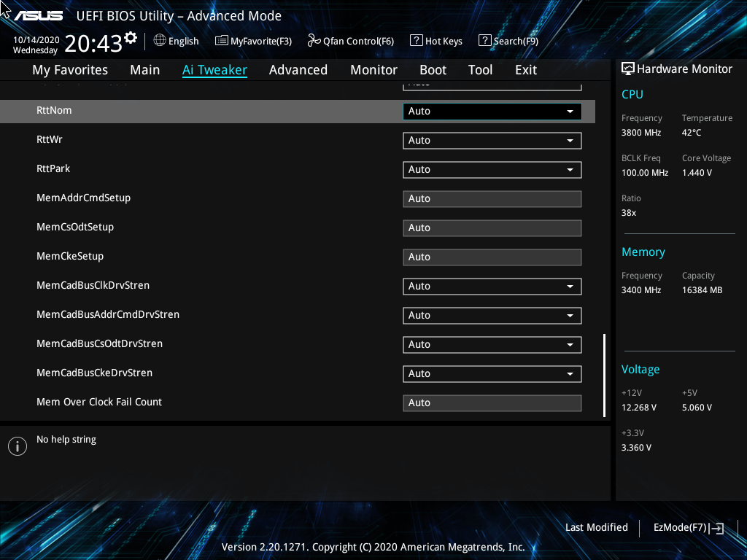
Task: Go to the Main tab
Action: 145,70
